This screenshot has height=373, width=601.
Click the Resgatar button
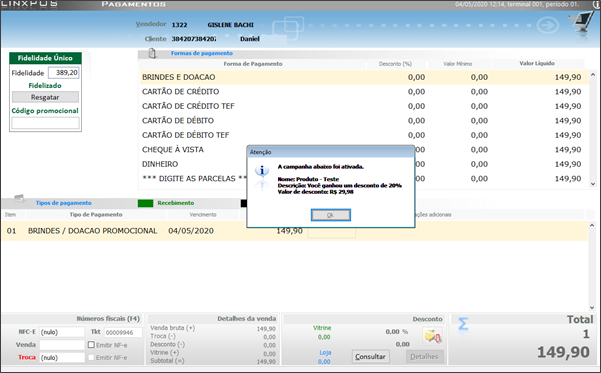coord(45,97)
